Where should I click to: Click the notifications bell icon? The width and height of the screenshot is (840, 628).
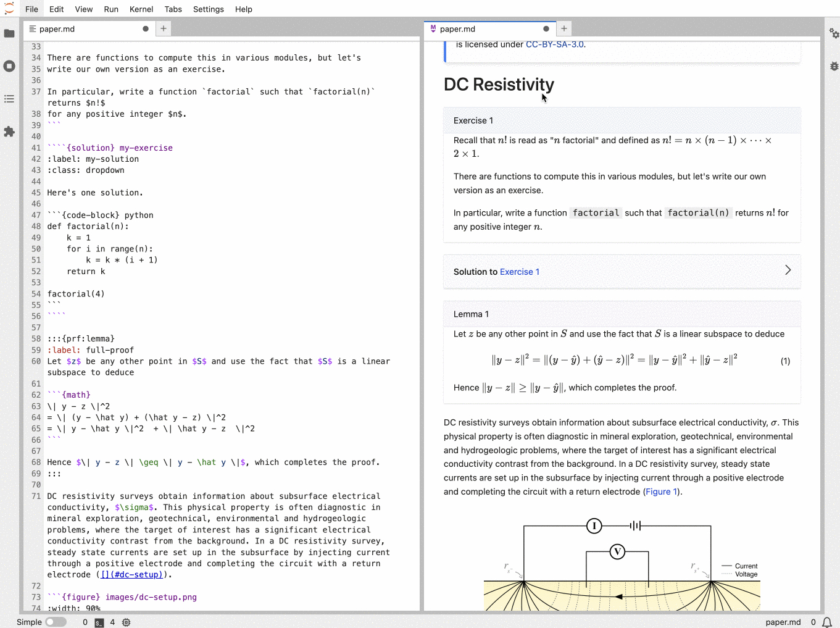(827, 622)
